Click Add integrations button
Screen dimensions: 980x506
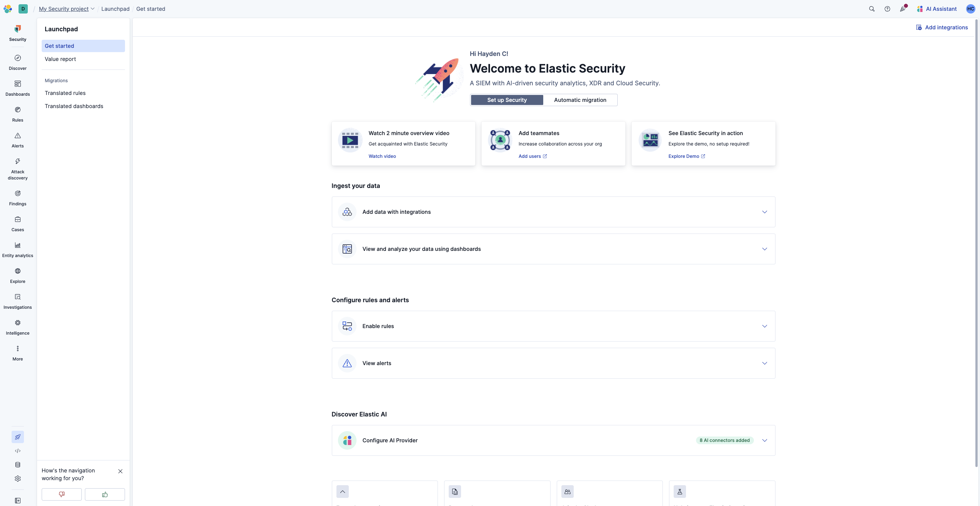(x=942, y=27)
